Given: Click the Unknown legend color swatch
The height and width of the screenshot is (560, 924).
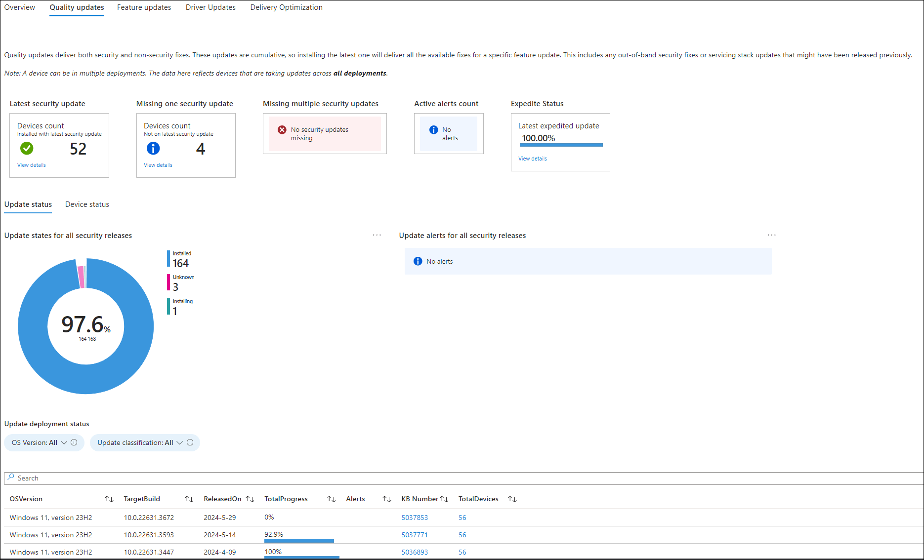Looking at the screenshot, I should click(x=168, y=282).
